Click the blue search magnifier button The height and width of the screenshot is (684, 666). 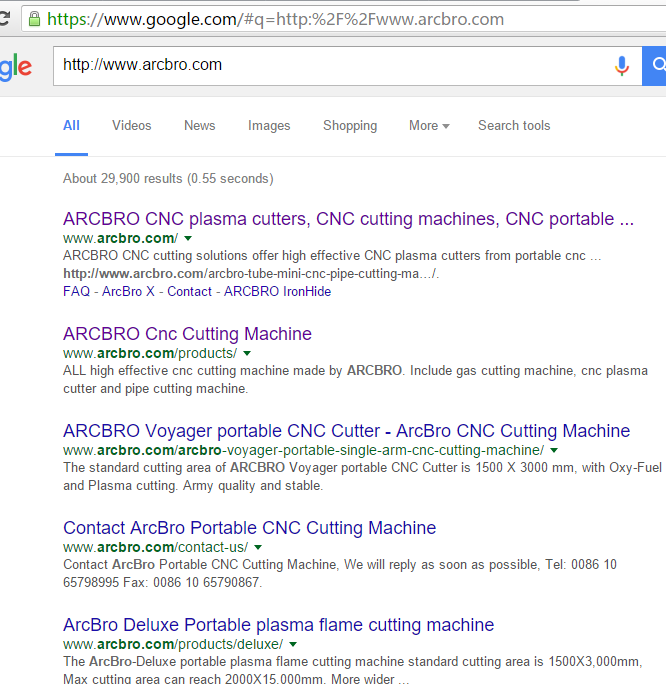coord(654,66)
